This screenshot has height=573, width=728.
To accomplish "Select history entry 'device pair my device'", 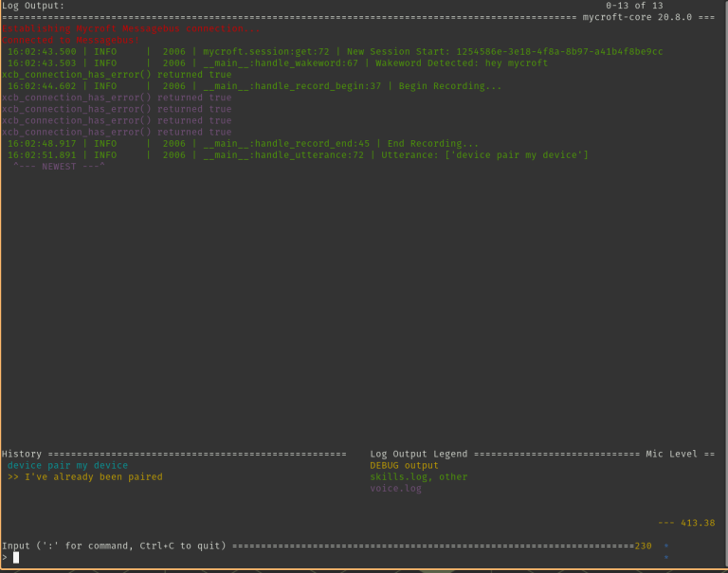I will click(x=68, y=465).
